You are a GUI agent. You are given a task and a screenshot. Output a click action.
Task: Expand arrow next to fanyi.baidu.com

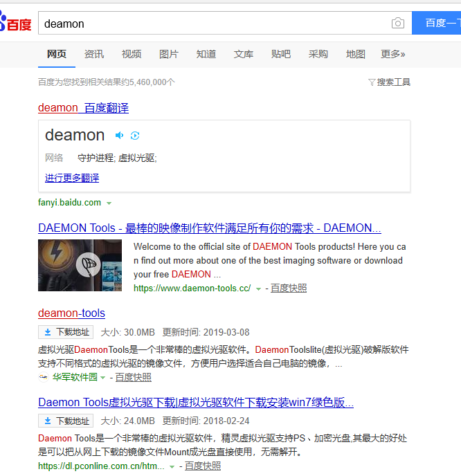(x=109, y=203)
